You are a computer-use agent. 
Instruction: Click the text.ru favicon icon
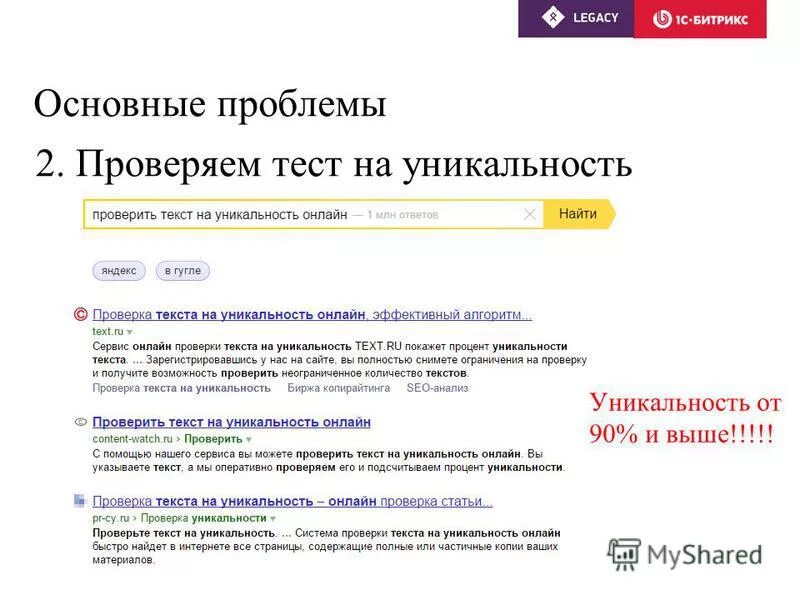pos(81,314)
